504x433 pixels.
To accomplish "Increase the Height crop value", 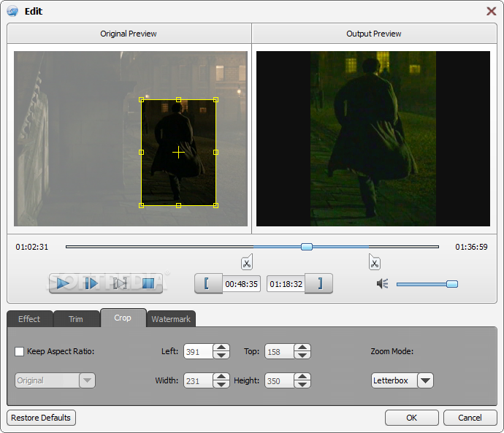I will (x=302, y=377).
